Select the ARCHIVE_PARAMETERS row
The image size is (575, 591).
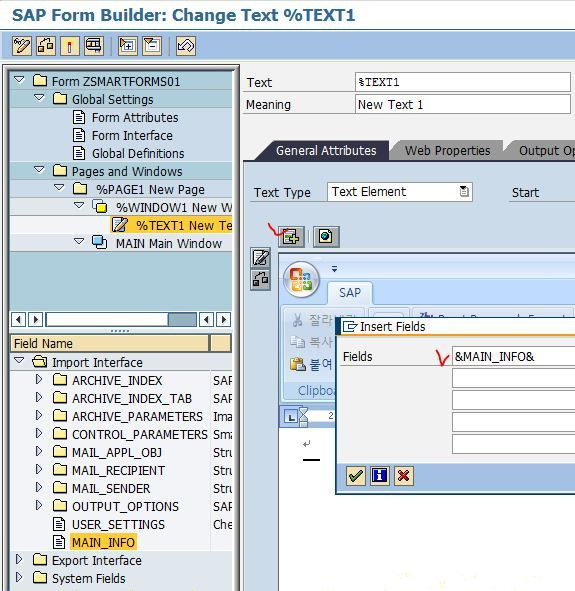pos(137,416)
